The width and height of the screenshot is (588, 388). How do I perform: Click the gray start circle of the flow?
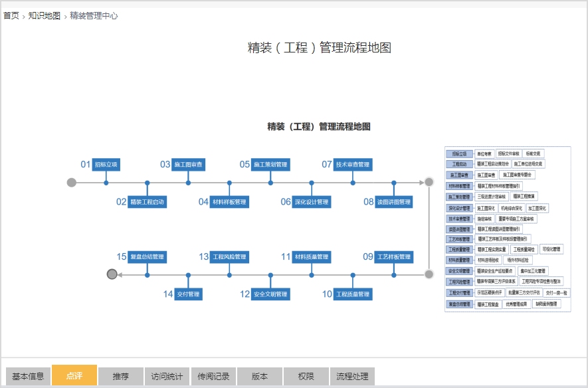[x=72, y=182]
